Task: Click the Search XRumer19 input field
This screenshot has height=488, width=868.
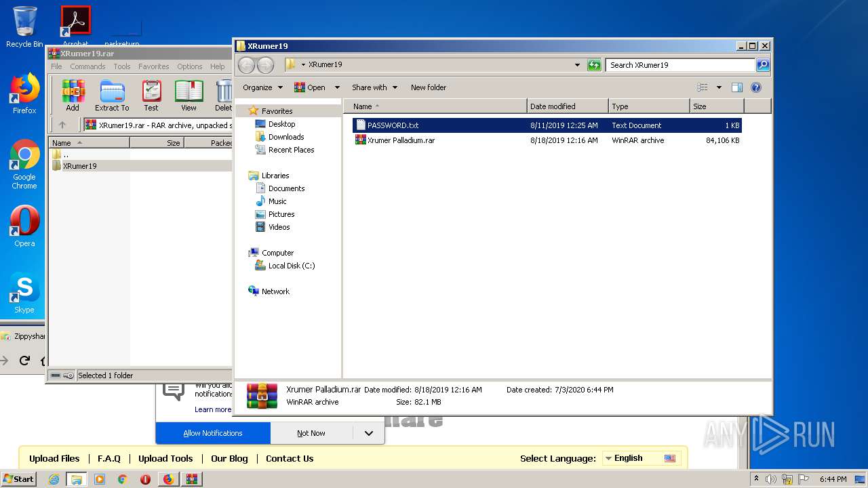Action: 680,65
